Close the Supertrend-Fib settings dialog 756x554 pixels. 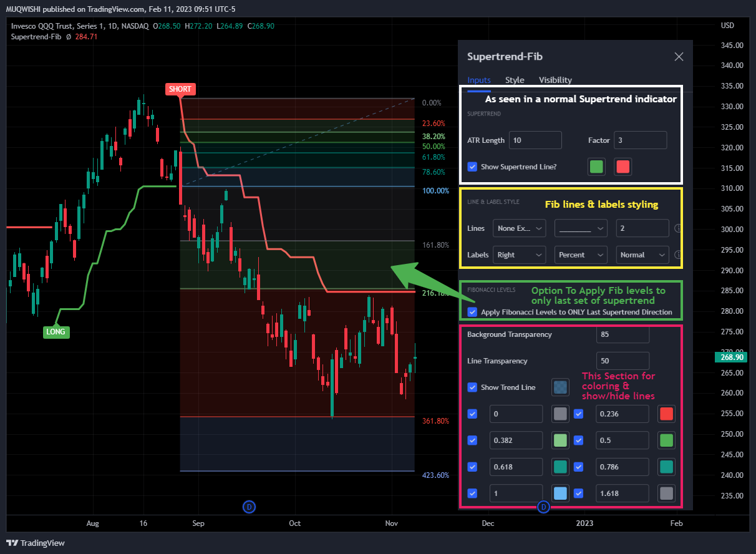tap(679, 57)
